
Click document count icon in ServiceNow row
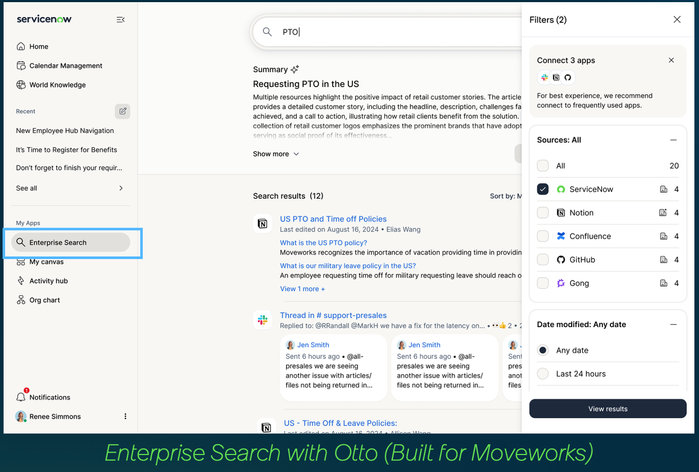coord(663,189)
